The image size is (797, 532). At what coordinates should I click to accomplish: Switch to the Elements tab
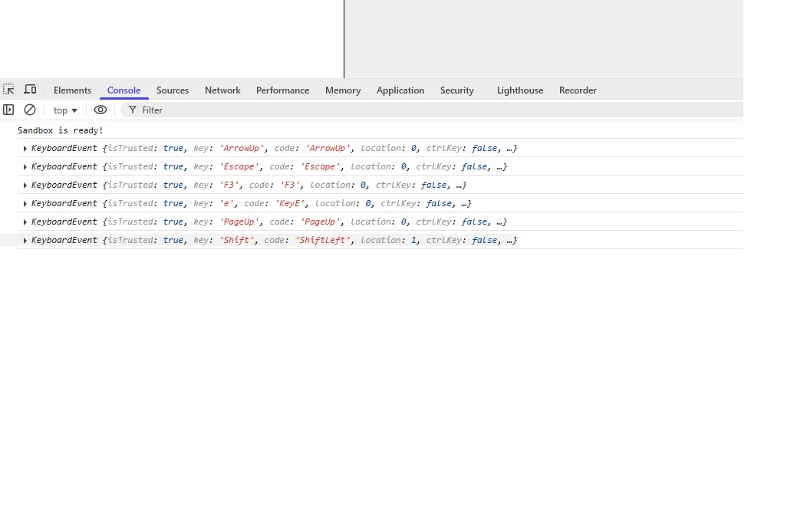[72, 90]
